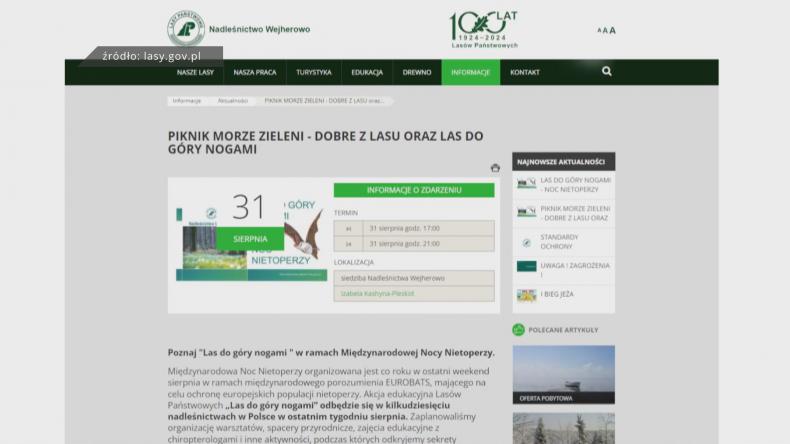790x444 pixels.
Task: Click siedziba Nadleśnictwa Wejherowo location
Action: [x=392, y=278]
